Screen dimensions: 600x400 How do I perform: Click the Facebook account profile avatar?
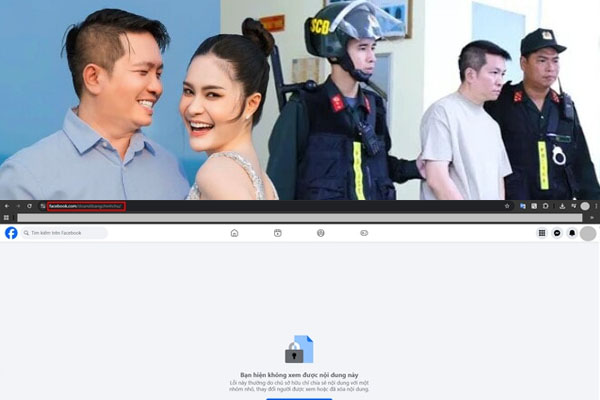[x=588, y=233]
